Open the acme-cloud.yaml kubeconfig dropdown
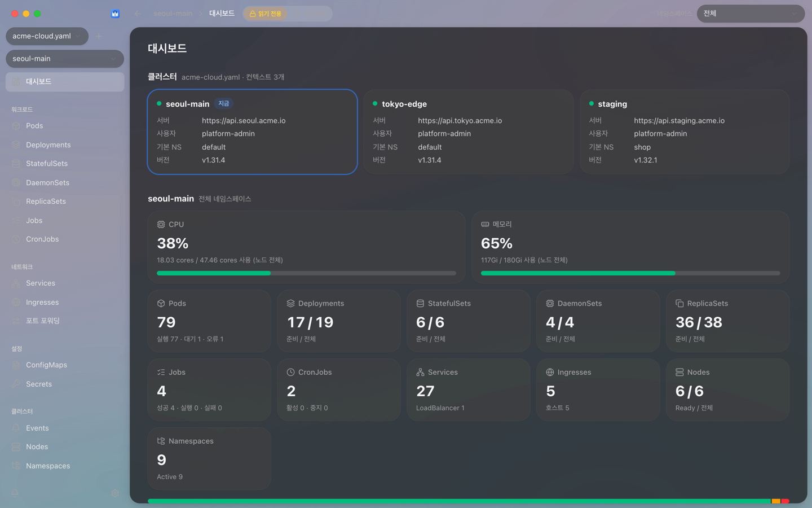812x508 pixels. (x=47, y=36)
